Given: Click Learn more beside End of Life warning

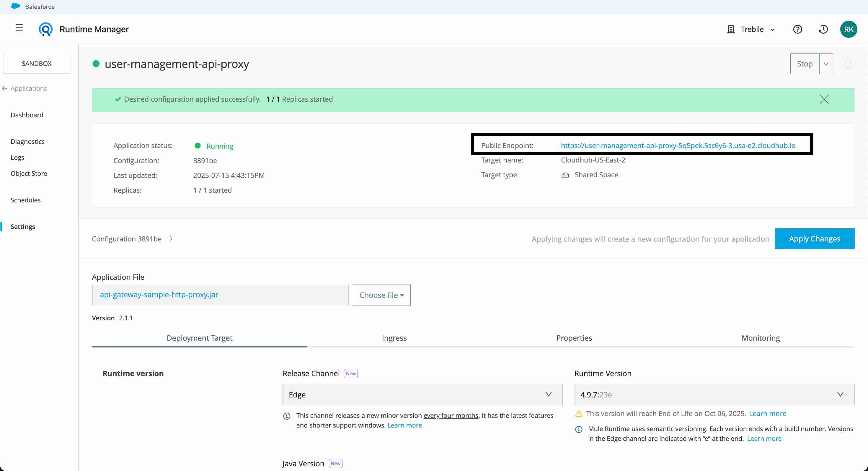Looking at the screenshot, I should (768, 414).
